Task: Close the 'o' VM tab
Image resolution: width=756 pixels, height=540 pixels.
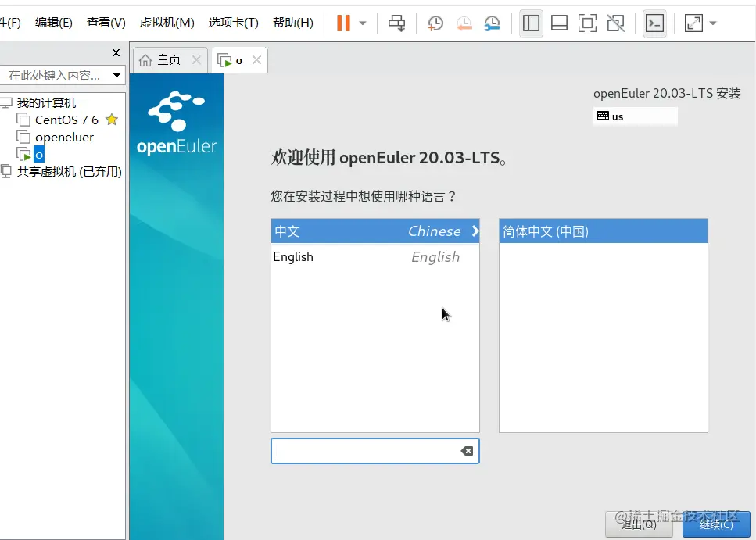Action: 257,60
